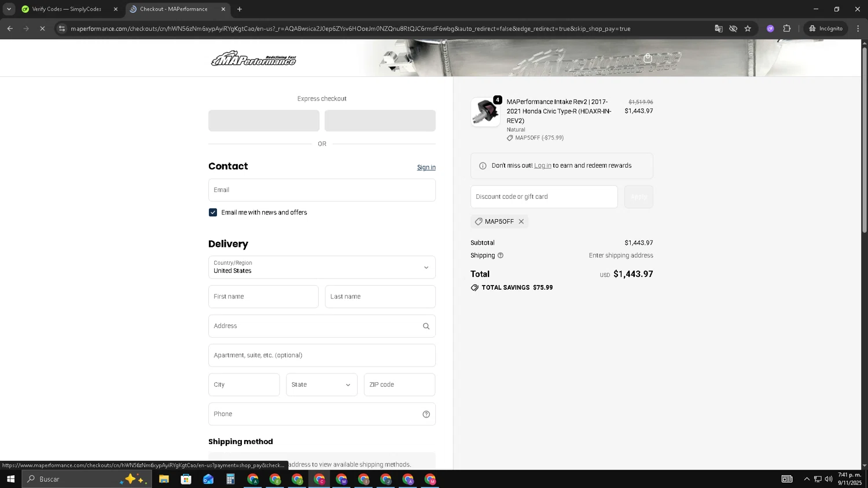Close the Verify Codes SimplyCodes tab
The image size is (868, 488).
tap(116, 9)
